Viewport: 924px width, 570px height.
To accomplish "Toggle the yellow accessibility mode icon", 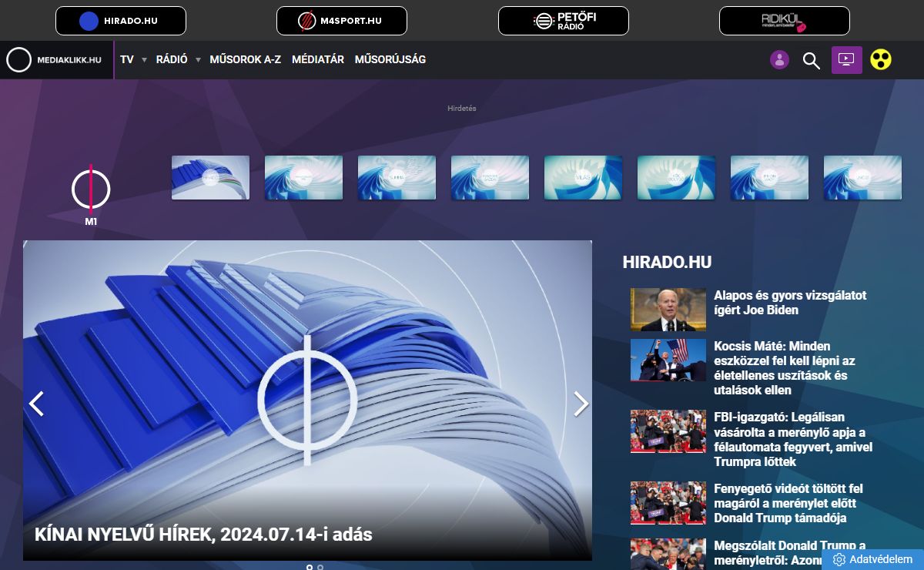I will [881, 60].
